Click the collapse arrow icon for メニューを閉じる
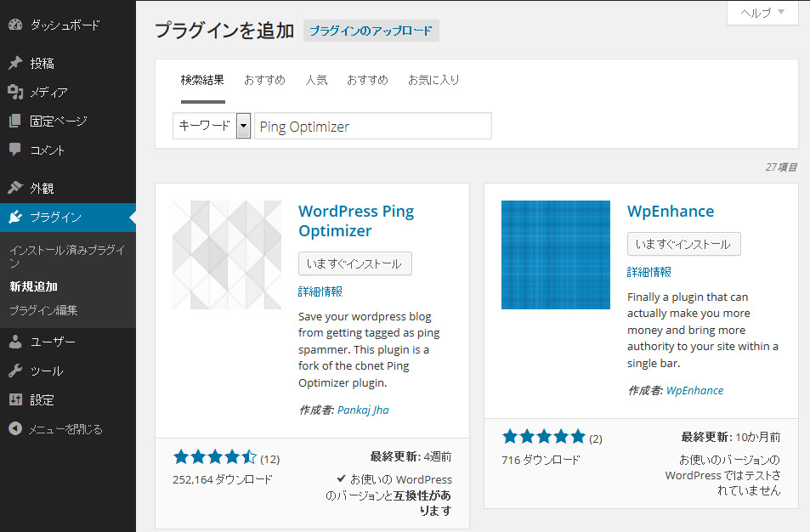 click(x=15, y=428)
